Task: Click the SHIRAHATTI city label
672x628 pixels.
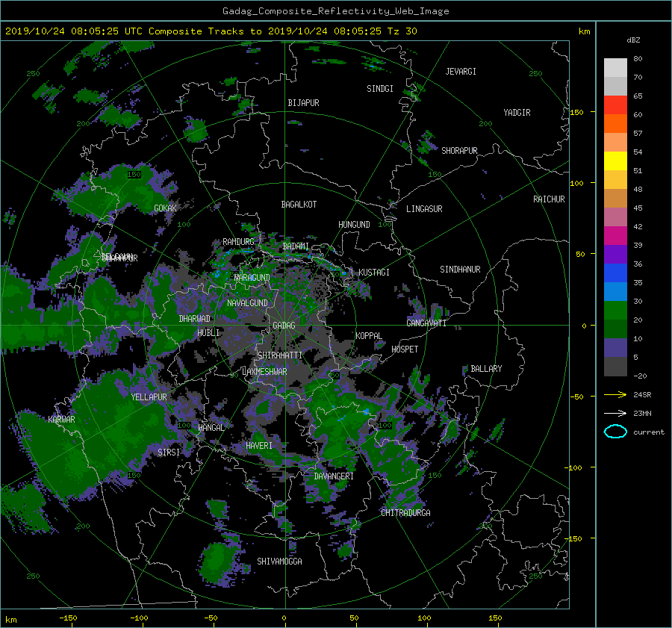Action: pyautogui.click(x=280, y=355)
